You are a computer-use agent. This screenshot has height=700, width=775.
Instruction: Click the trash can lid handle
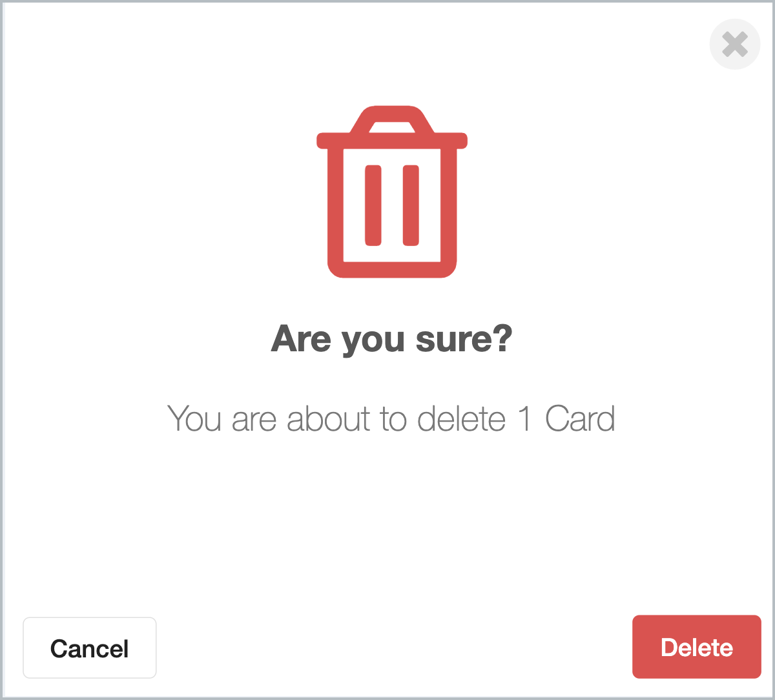[392, 119]
